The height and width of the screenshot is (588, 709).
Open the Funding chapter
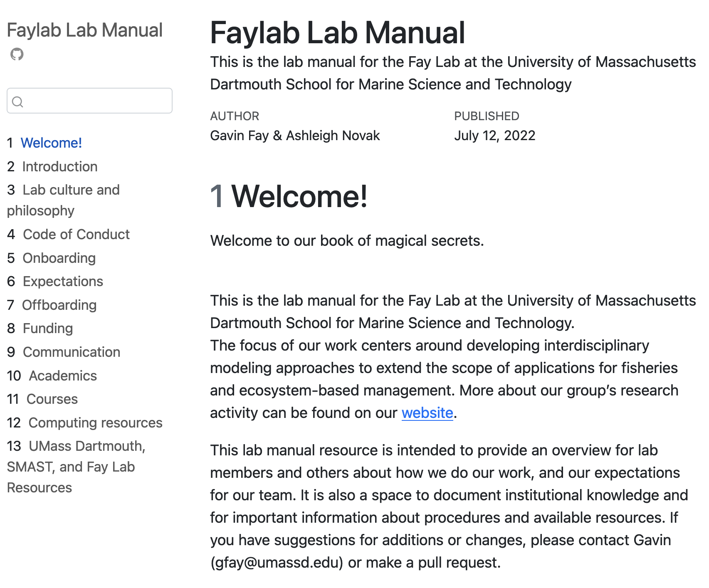[48, 329]
